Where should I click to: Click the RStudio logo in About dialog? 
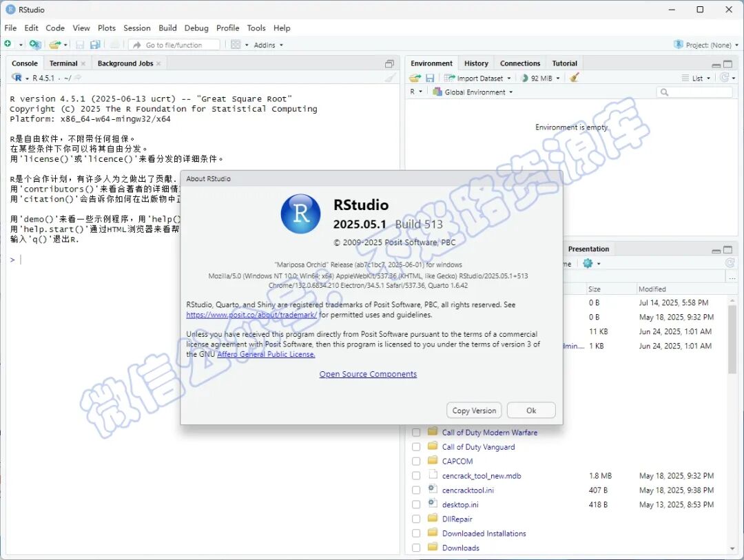click(x=300, y=214)
